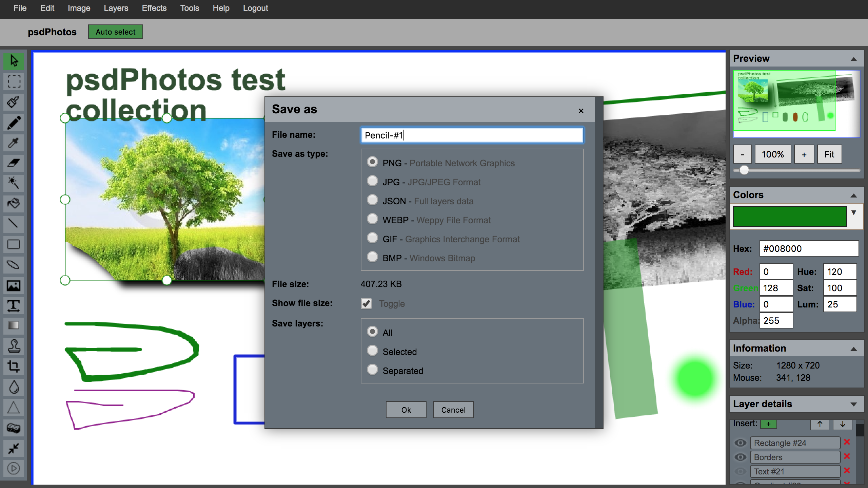Collapse the Preview panel

pos(853,59)
